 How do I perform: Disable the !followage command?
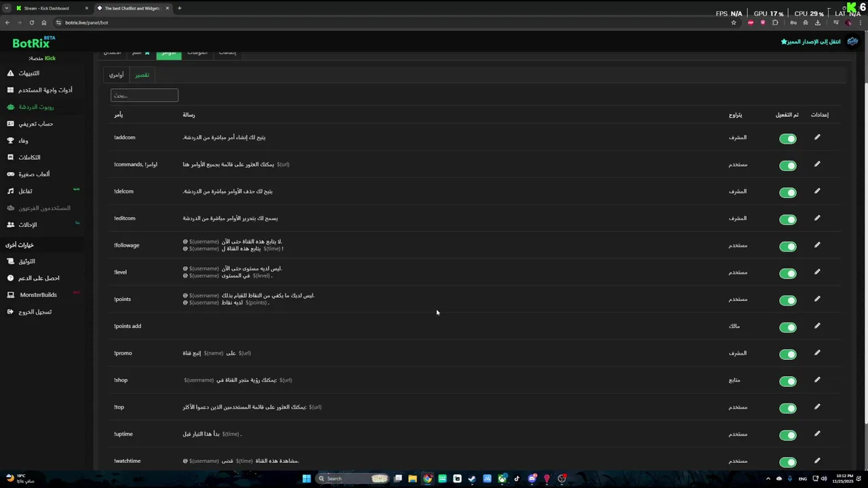click(787, 246)
